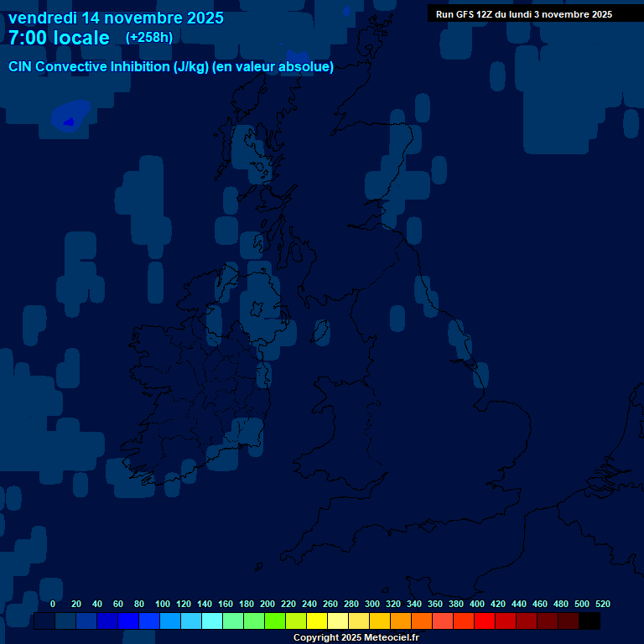Click the 0 value on the legend scale
The width and height of the screenshot is (644, 644).
click(53, 604)
